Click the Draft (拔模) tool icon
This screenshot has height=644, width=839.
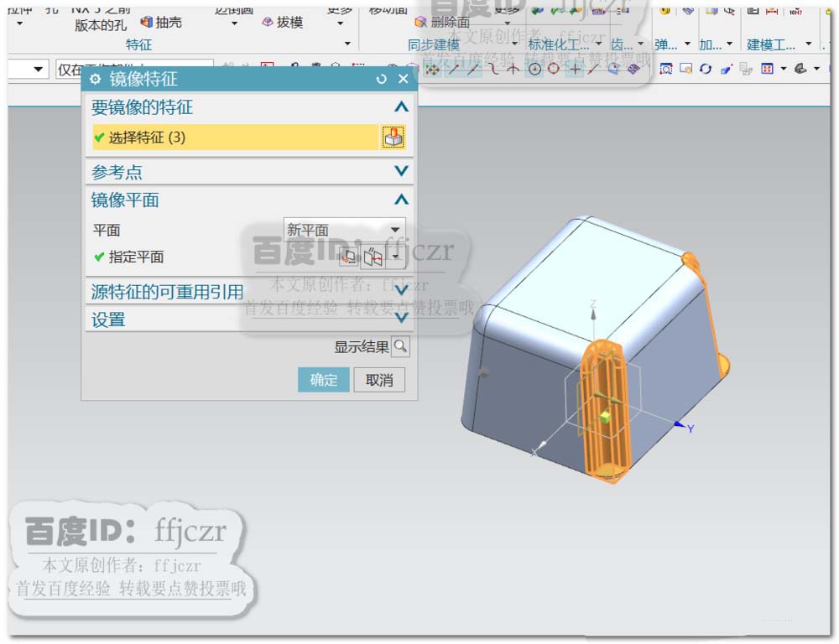pos(268,22)
